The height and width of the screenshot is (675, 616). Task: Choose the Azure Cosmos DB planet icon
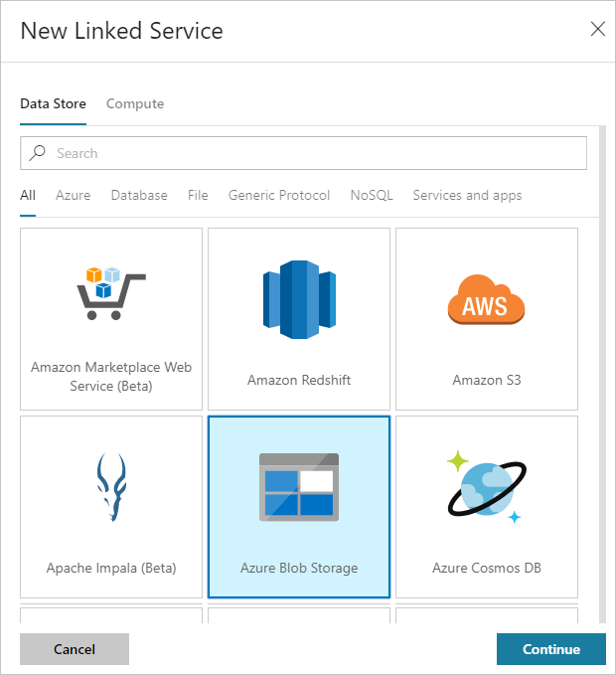coord(486,487)
